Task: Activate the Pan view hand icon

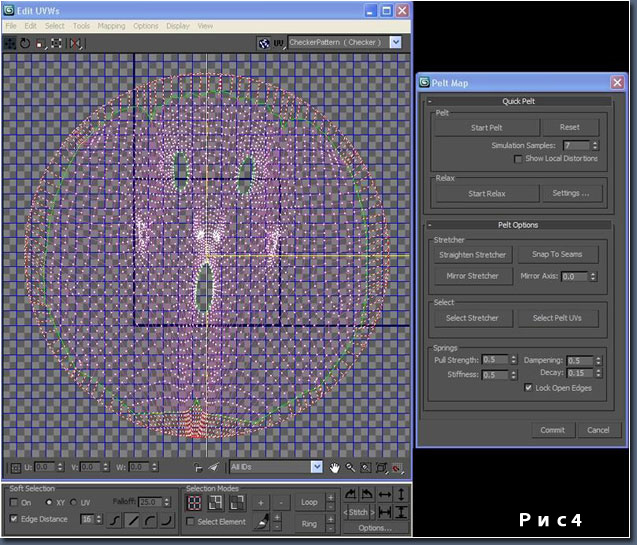Action: coord(334,467)
